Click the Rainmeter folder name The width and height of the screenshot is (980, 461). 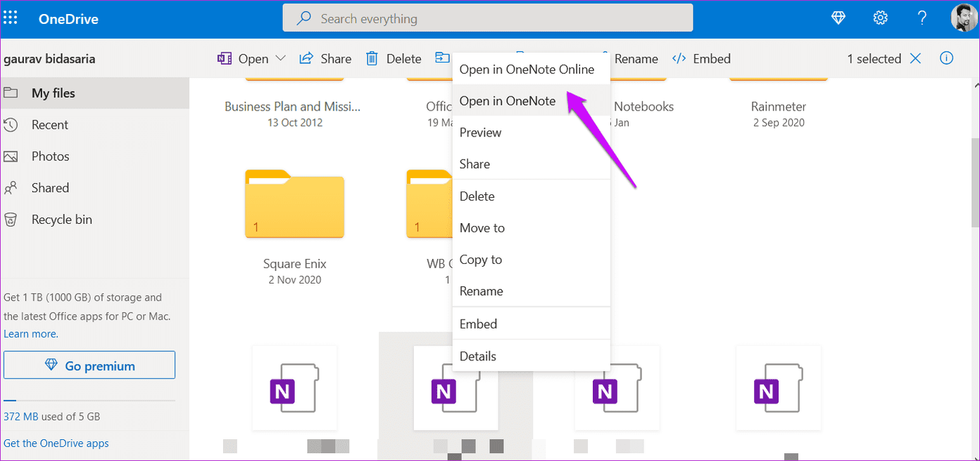pyautogui.click(x=779, y=107)
